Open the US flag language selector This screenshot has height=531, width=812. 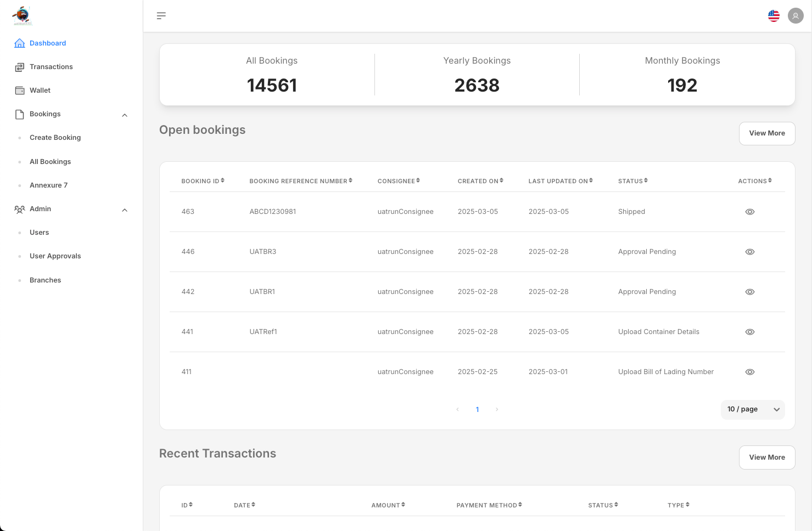point(774,16)
